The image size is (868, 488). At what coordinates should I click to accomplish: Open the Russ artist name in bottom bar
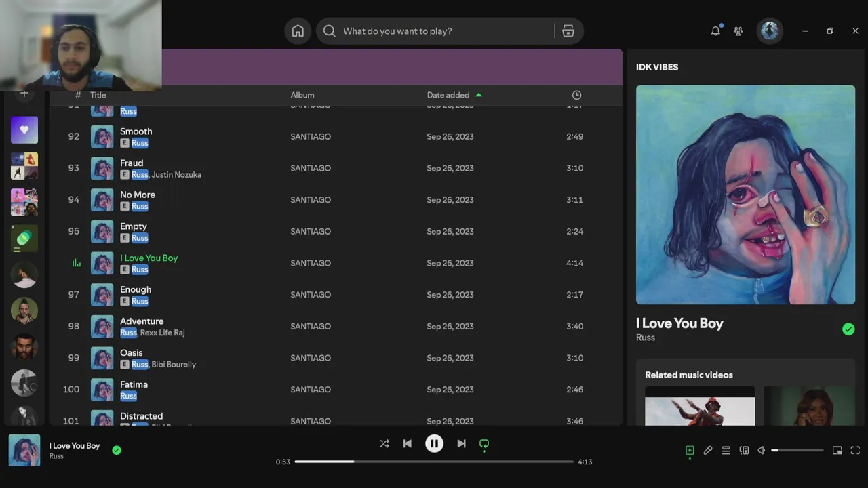(x=56, y=456)
